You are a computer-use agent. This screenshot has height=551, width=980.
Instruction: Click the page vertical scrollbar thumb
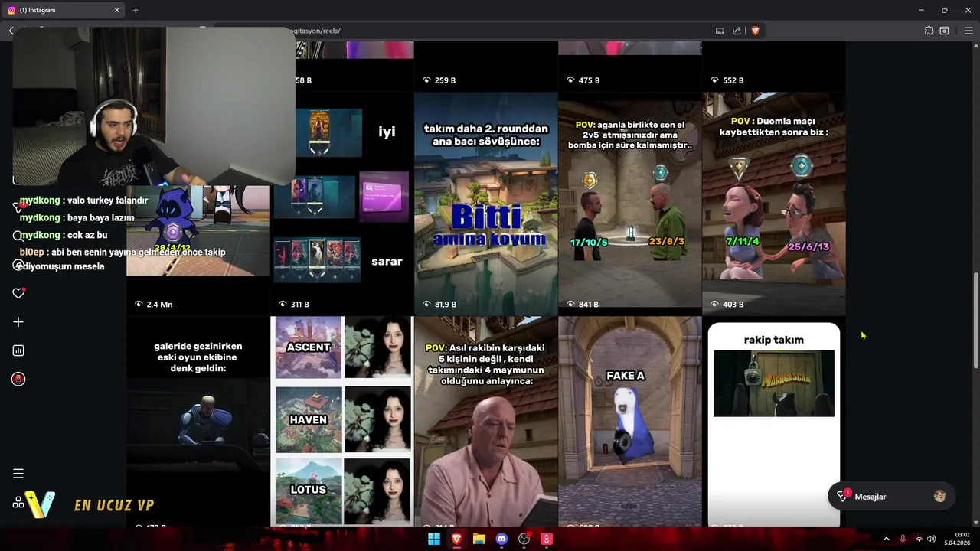975,319
